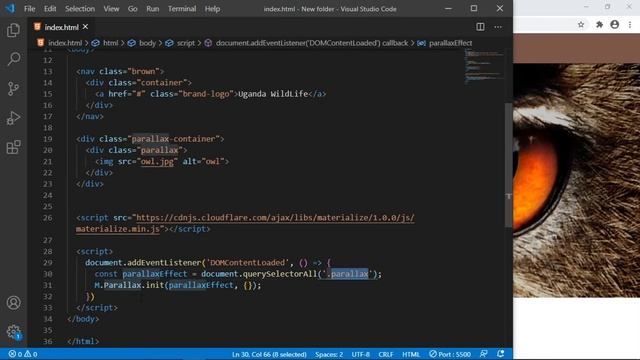Open the owl.jpg source link
This screenshot has height=360, width=640.
coord(157,162)
